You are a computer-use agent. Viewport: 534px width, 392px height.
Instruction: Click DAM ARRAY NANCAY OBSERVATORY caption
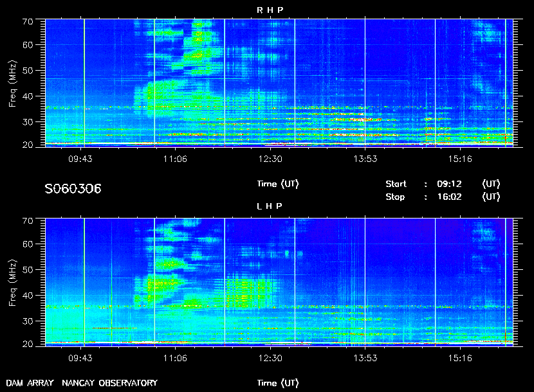tap(82, 383)
